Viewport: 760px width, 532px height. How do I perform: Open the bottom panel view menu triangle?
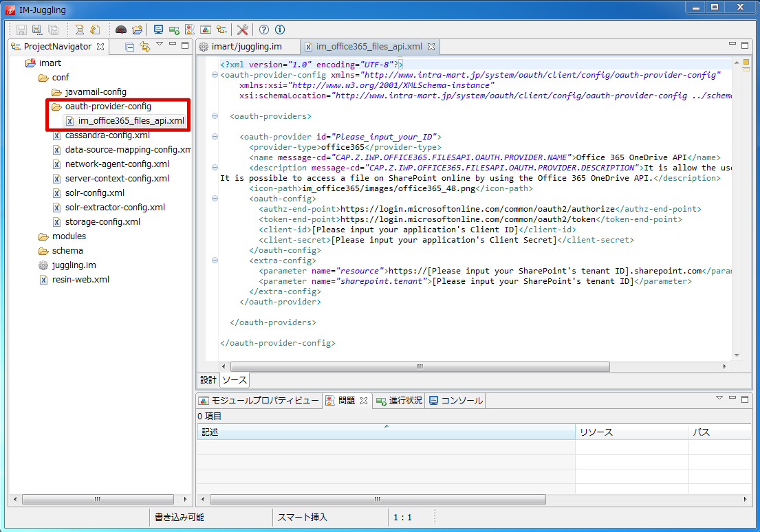pyautogui.click(x=719, y=398)
